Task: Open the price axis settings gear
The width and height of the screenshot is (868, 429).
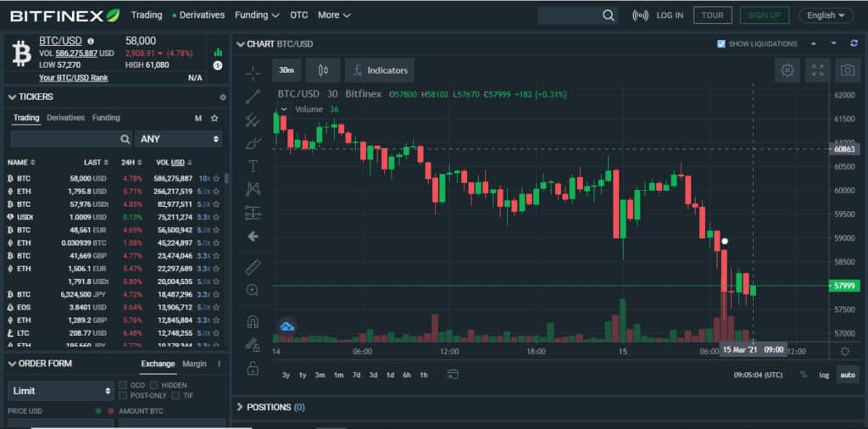Action: coord(845,351)
